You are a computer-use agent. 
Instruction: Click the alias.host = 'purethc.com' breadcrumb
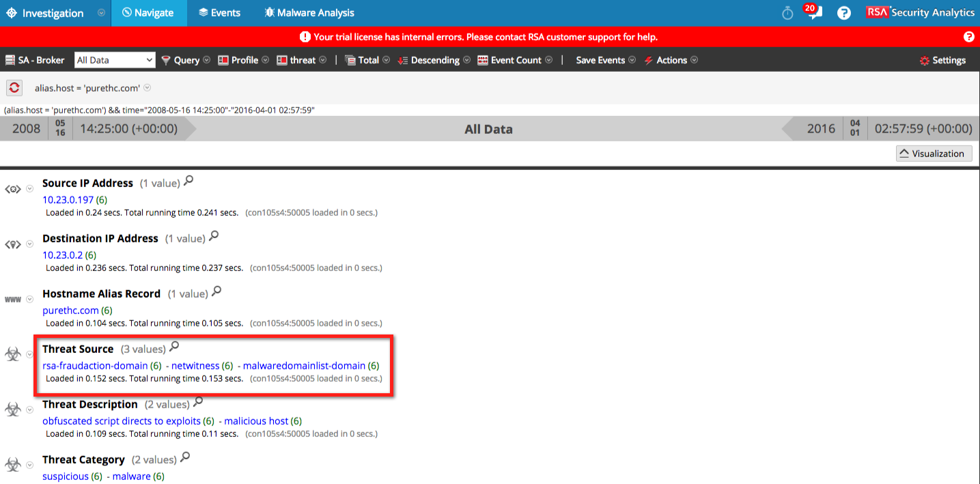point(87,88)
